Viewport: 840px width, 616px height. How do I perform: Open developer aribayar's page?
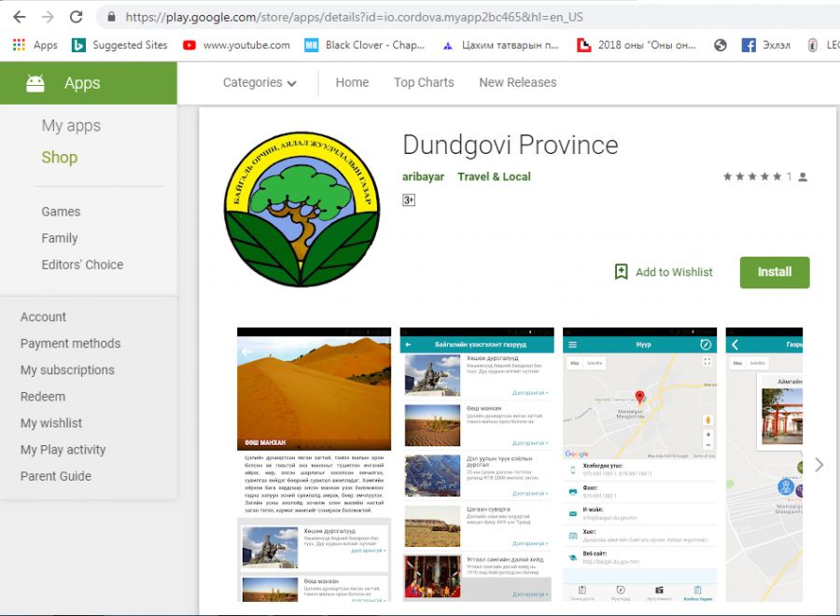[x=423, y=176]
